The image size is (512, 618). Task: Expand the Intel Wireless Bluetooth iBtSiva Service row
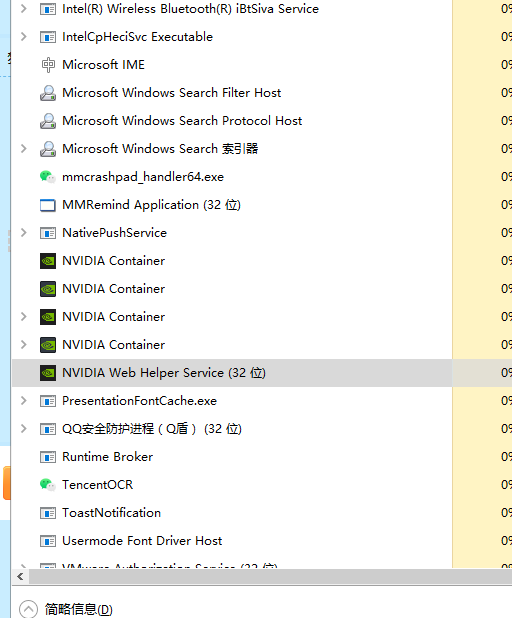(x=24, y=9)
